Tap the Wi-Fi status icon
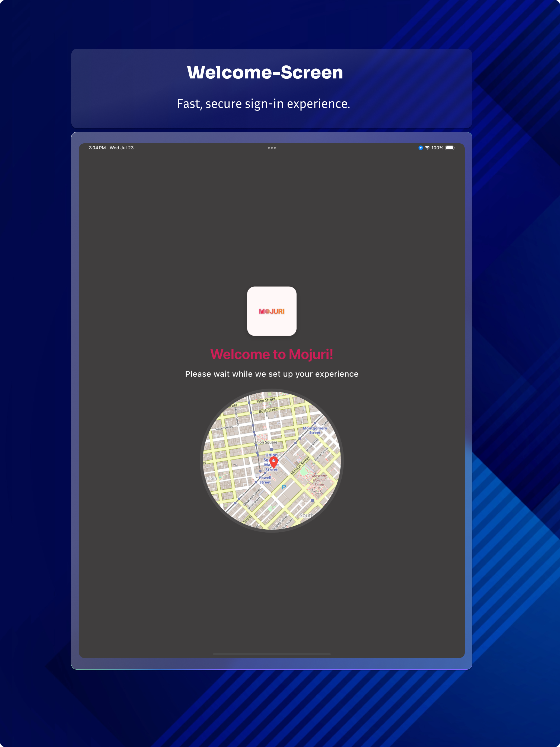Viewport: 560px width, 747px height. (427, 148)
